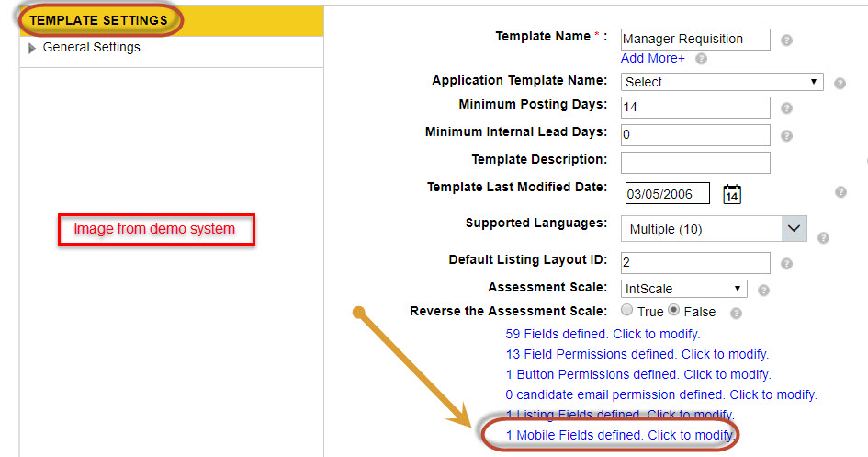Viewport: 868px width, 457px height.
Task: Click help icon beside Supported Languages
Action: [823, 237]
